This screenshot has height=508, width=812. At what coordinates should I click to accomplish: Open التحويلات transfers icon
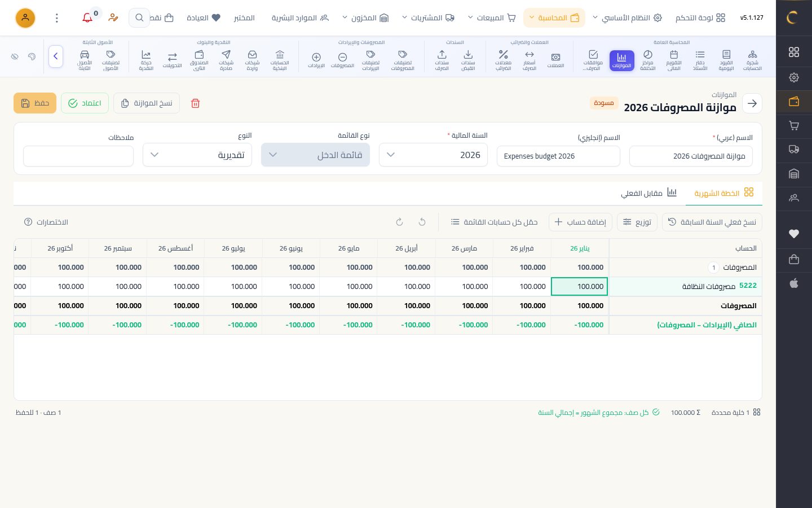click(172, 60)
